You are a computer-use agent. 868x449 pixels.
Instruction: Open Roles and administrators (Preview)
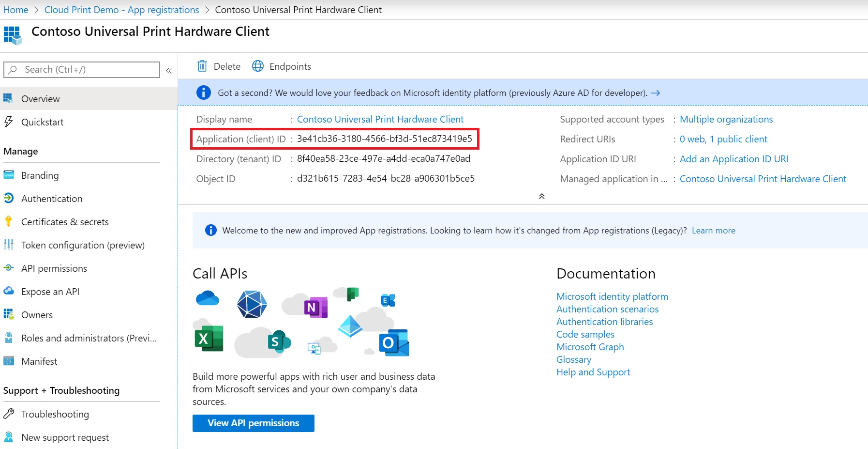coord(89,338)
